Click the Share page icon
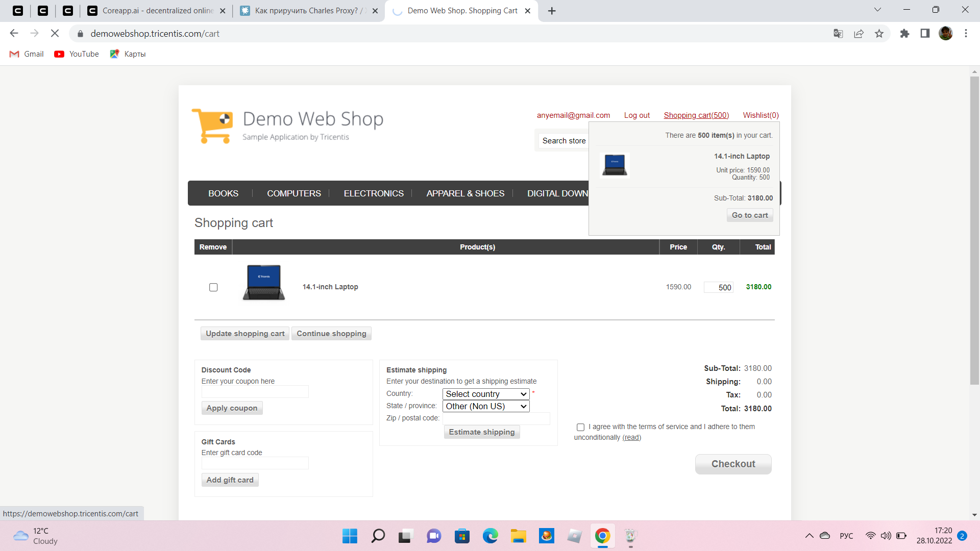 859,34
